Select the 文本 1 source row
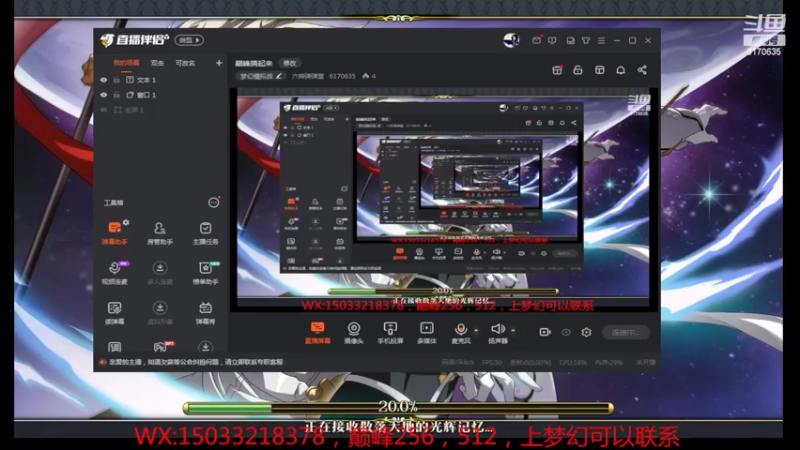800x450 pixels. click(x=160, y=80)
